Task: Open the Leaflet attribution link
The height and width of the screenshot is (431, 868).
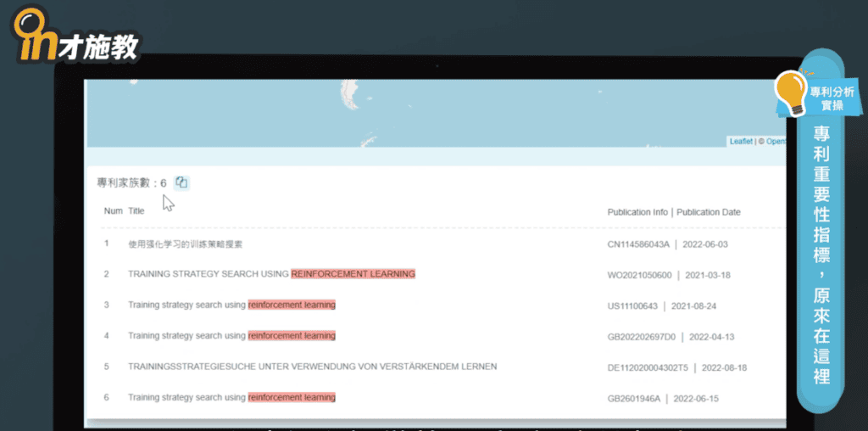Action: click(741, 142)
